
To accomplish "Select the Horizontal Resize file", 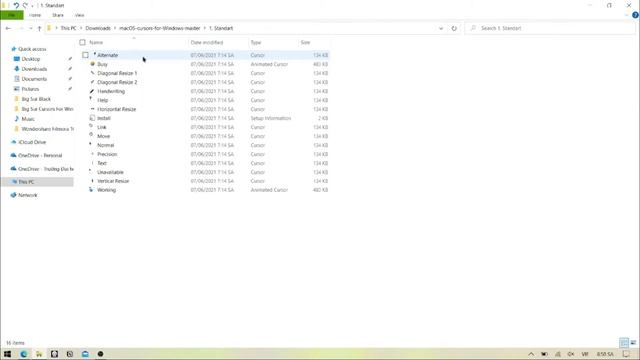I will coord(116,109).
